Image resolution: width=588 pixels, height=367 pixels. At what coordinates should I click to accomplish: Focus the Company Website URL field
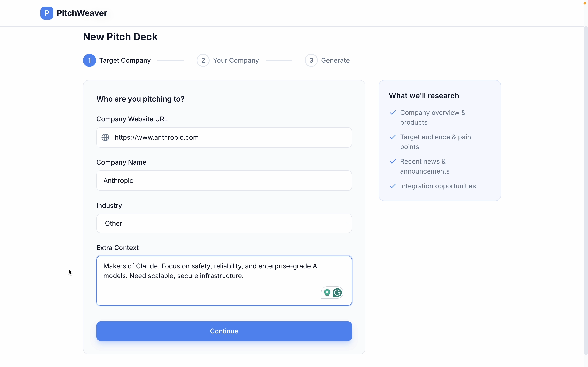(x=228, y=137)
